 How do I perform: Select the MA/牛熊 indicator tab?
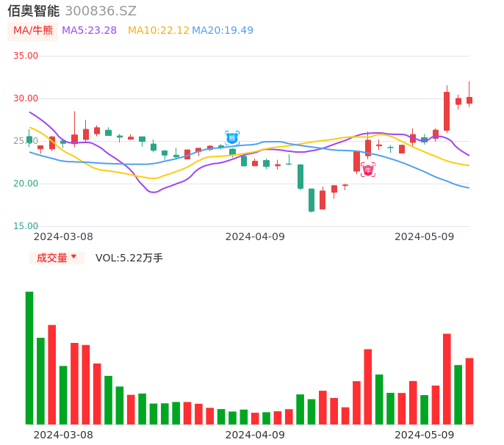[33, 30]
